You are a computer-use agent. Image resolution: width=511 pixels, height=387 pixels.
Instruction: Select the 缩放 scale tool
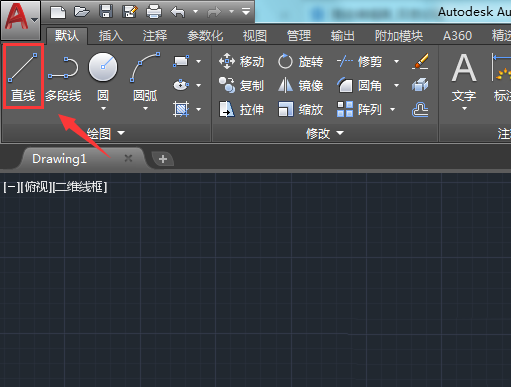coord(300,109)
